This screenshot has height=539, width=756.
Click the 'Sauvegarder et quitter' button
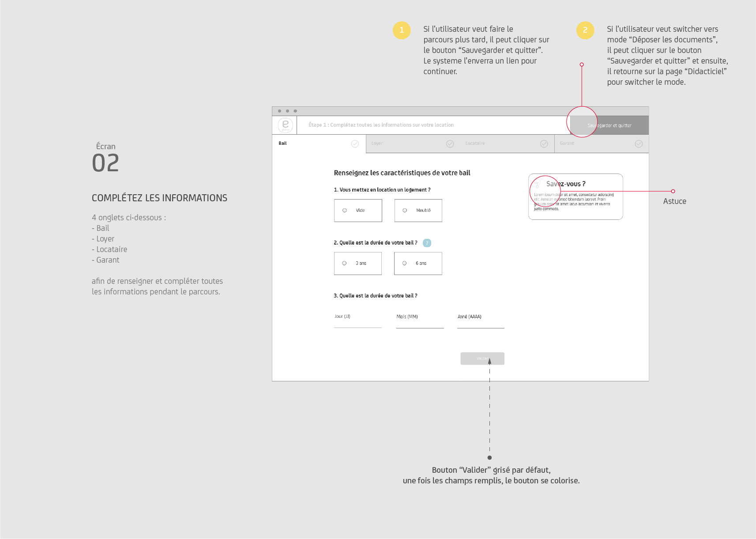609,125
